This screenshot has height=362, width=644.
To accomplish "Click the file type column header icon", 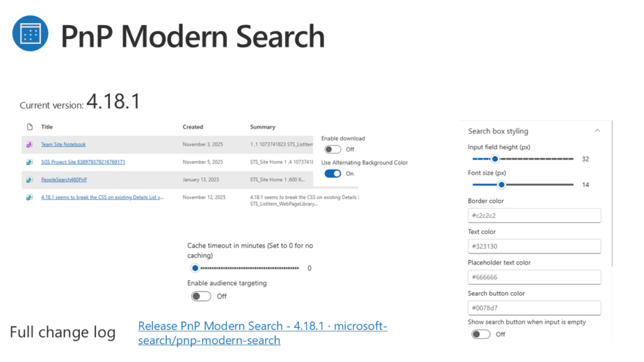I will point(30,127).
